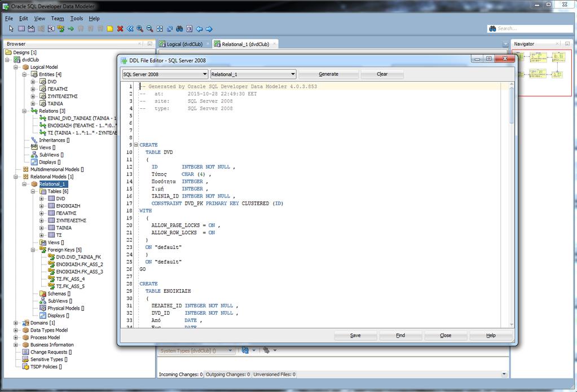Click the Incoming Changes: 0 tab

point(180,375)
